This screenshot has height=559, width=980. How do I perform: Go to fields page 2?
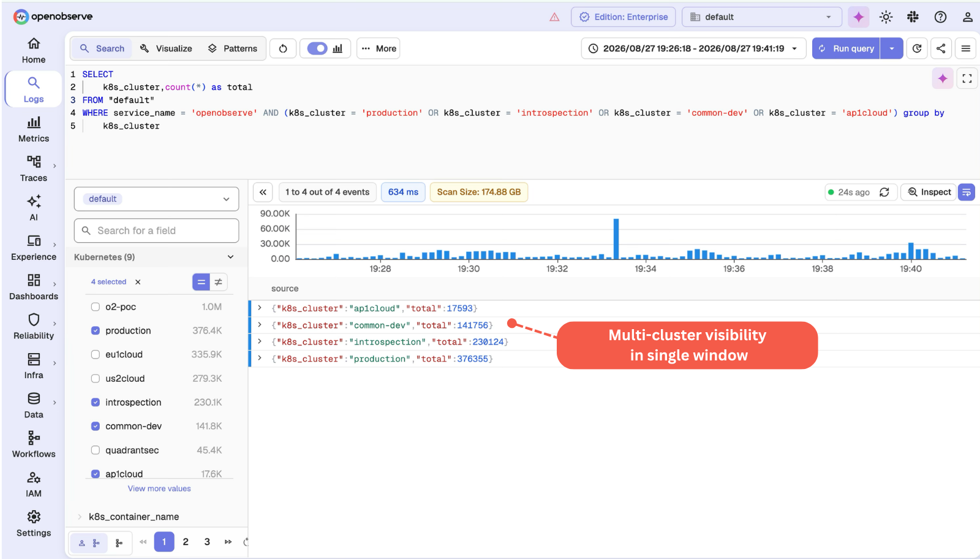pyautogui.click(x=186, y=542)
